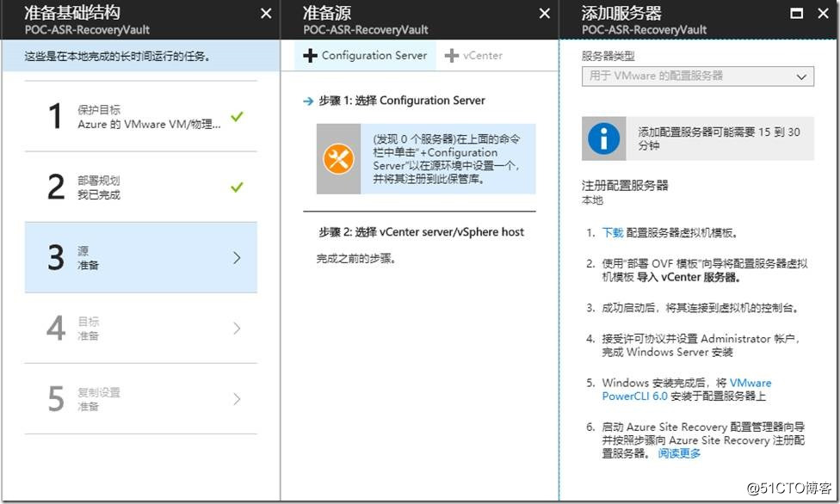Maximize the 添加服务器 blade
Viewport: 840px width, 504px height.
797,14
